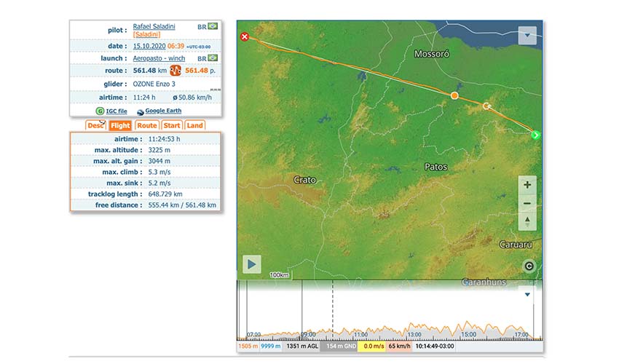Zoom out on the map
Screen dimensions: 619x364
[x=527, y=203]
